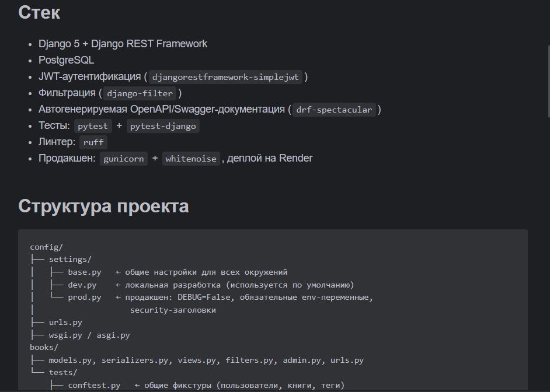This screenshot has height=392, width=550.
Task: Click 'JWT-аутентификация' text
Action: click(89, 76)
